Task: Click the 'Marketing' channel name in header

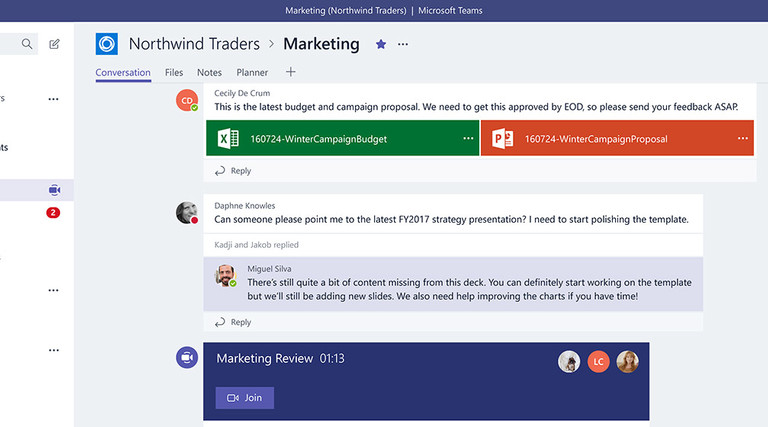Action: (321, 44)
